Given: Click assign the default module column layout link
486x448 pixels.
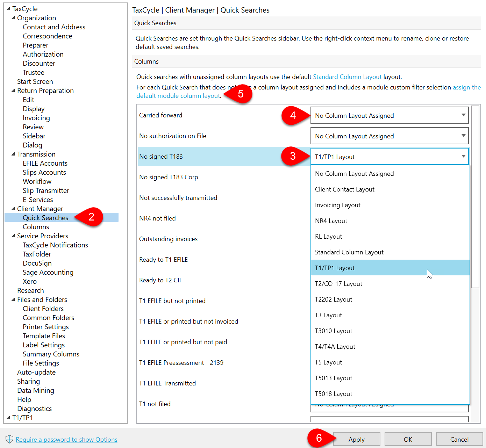Looking at the screenshot, I should 179,96.
